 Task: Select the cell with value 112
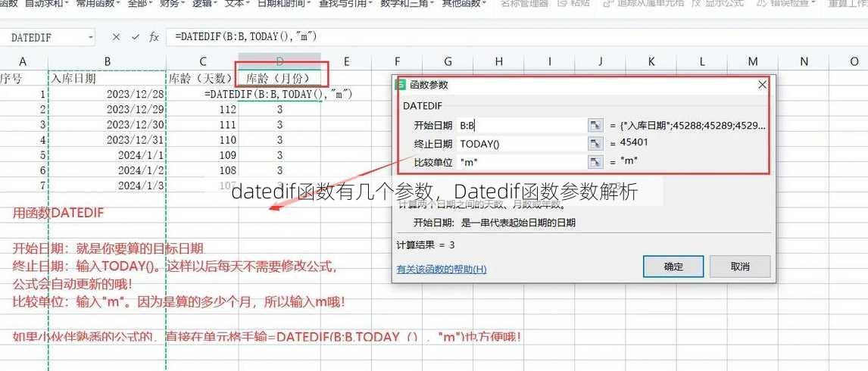[202, 109]
